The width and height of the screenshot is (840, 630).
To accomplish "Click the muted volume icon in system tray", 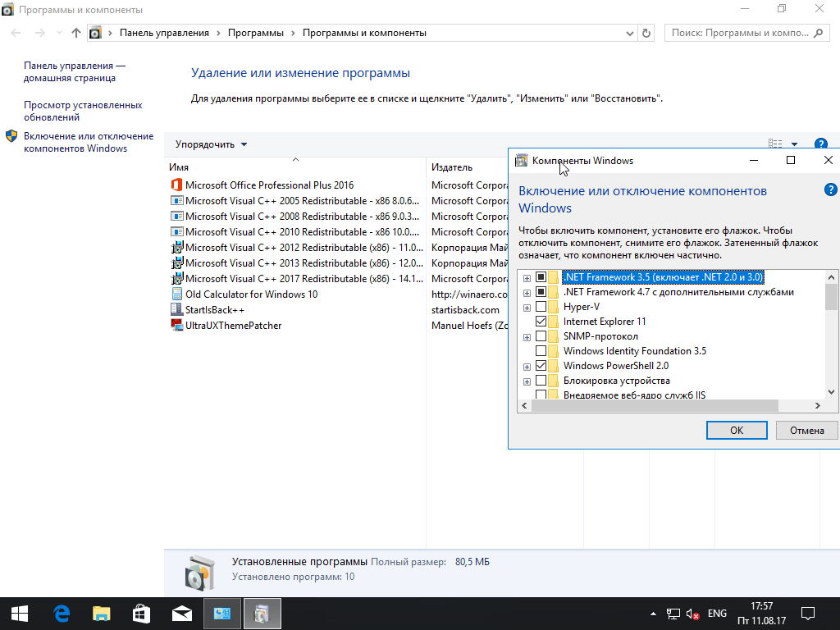I will point(692,614).
